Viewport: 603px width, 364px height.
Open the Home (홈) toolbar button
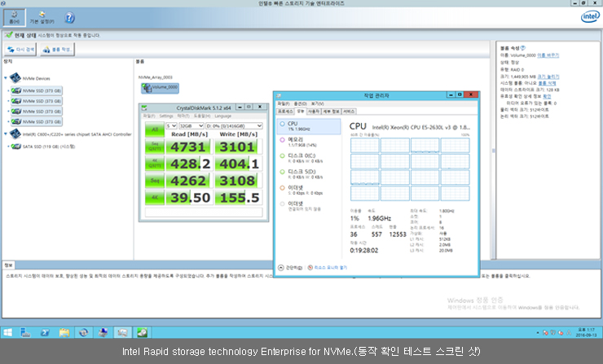[15, 17]
